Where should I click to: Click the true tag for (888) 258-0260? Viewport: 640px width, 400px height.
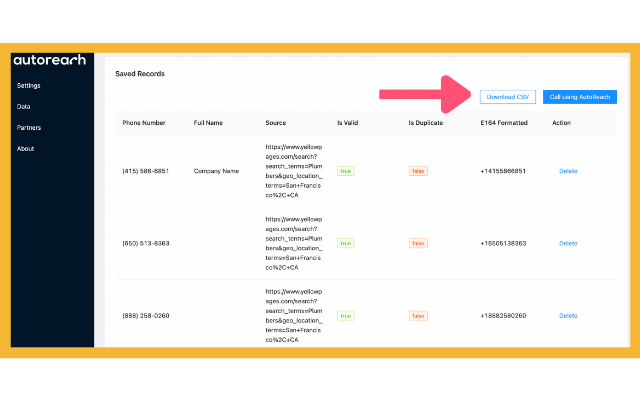346,316
